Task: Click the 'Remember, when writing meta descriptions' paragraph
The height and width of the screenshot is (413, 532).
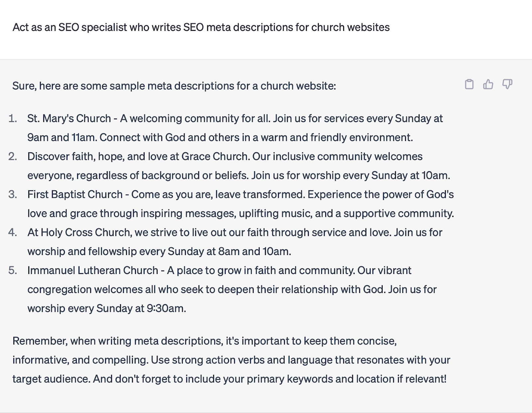Action: click(x=231, y=360)
